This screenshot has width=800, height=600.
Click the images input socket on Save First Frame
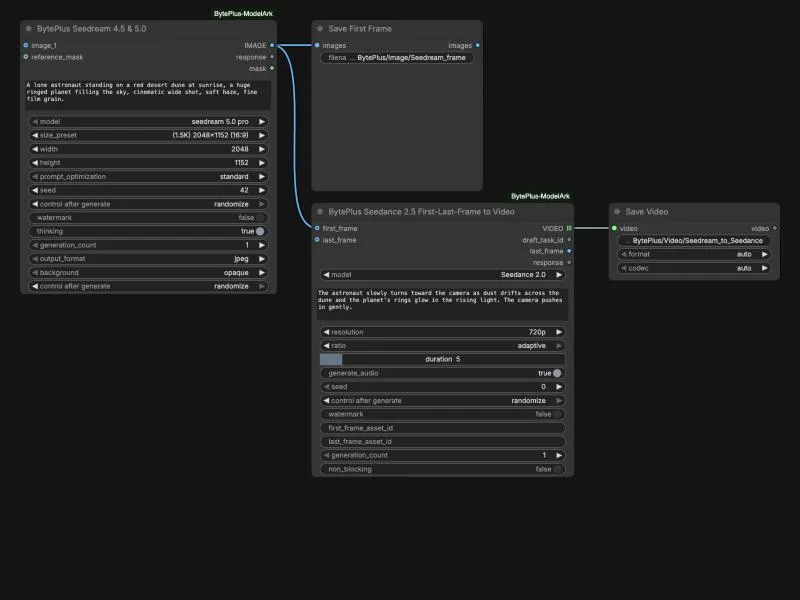[317, 45]
